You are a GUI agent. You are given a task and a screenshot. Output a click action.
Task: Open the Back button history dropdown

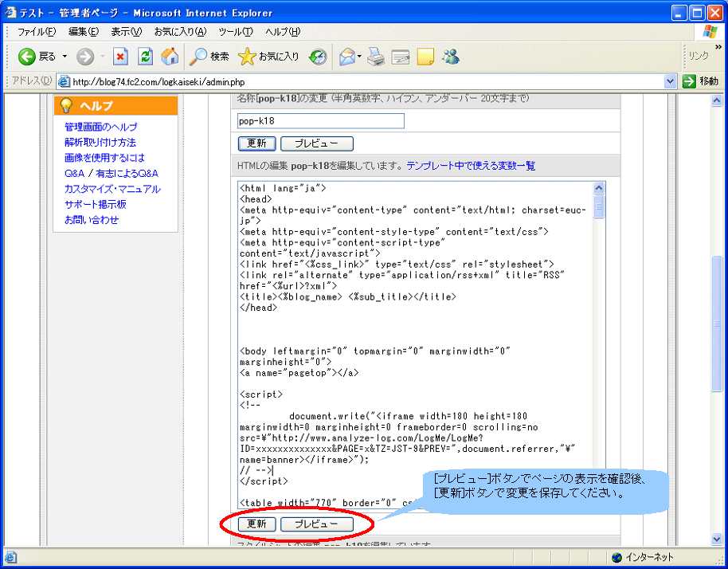[65, 57]
